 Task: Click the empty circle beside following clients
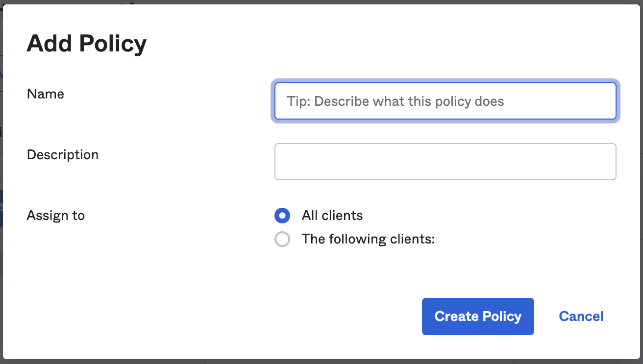(x=282, y=239)
